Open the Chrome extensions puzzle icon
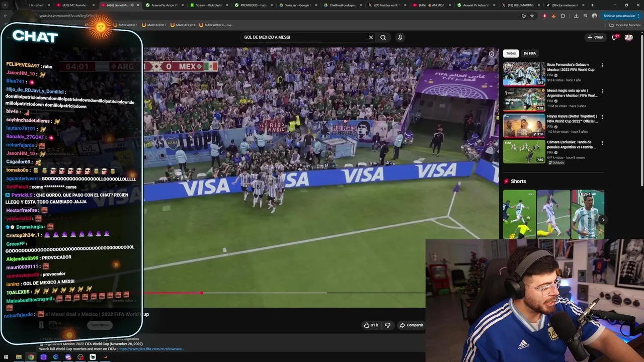The width and height of the screenshot is (644, 362). (563, 16)
